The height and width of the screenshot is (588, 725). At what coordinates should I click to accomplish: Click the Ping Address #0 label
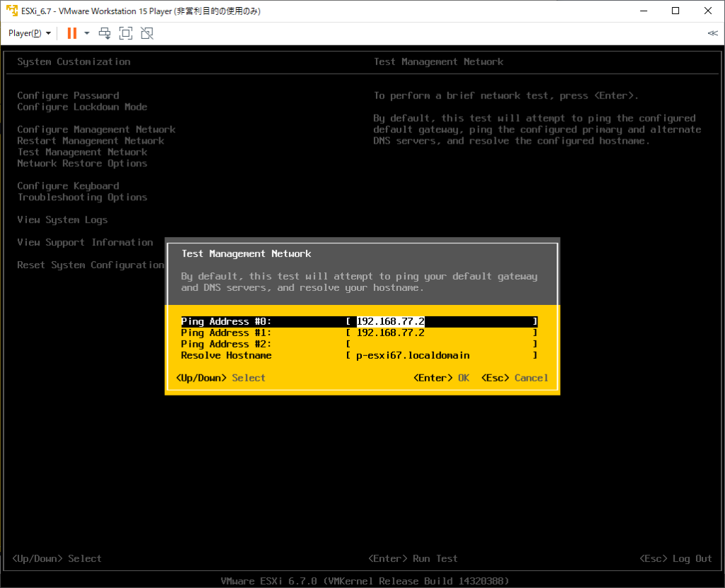(226, 321)
